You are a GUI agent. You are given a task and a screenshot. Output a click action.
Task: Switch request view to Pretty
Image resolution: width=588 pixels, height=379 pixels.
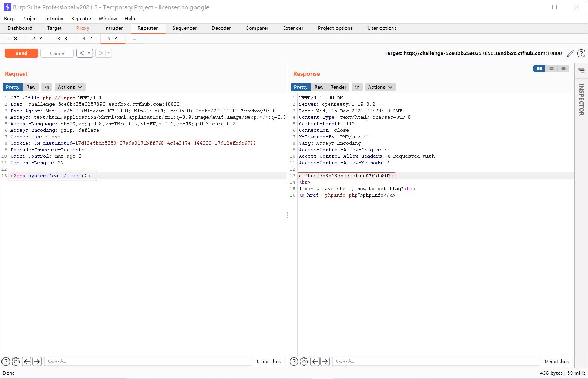coord(13,87)
